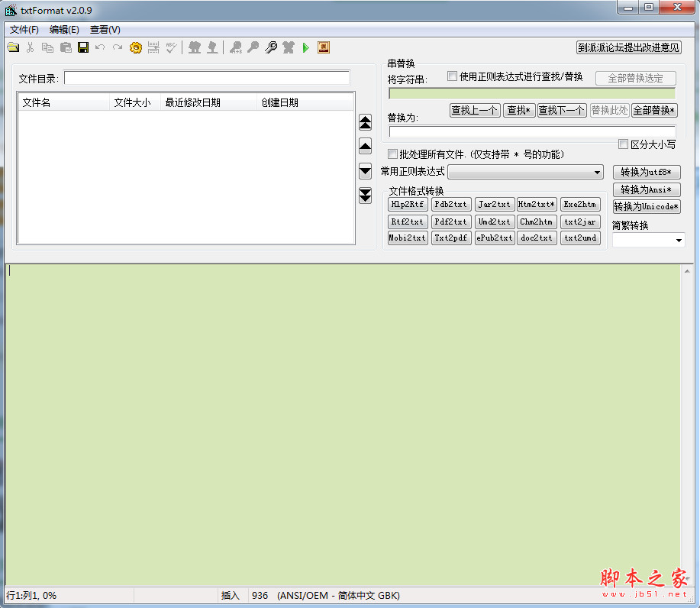Move file to bottom with double-down arrow

pos(365,196)
